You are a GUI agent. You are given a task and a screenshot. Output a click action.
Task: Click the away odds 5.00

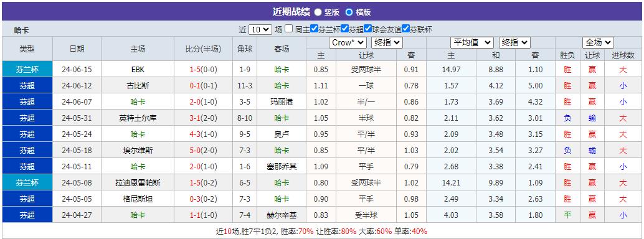(x=536, y=86)
